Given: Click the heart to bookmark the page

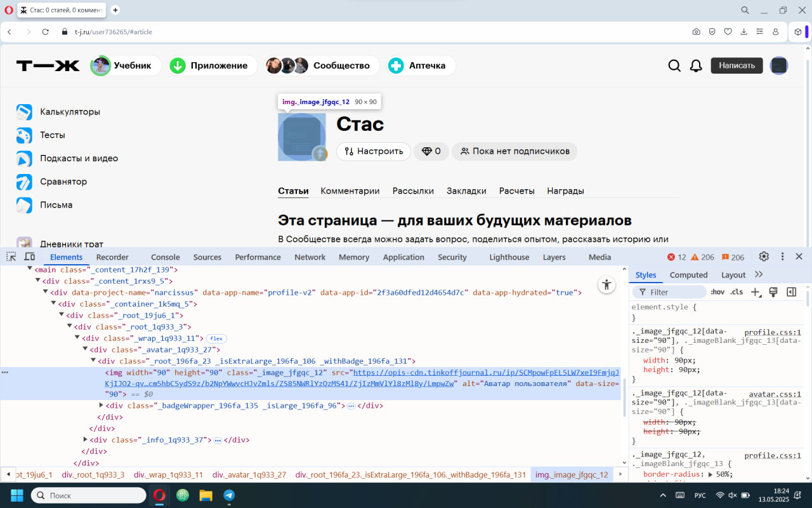Looking at the screenshot, I should point(728,31).
